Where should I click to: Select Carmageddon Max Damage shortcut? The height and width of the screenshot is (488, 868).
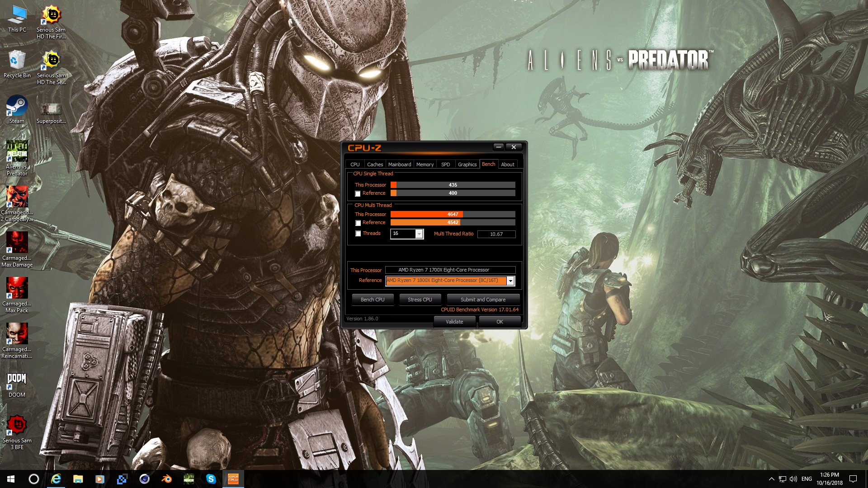17,249
